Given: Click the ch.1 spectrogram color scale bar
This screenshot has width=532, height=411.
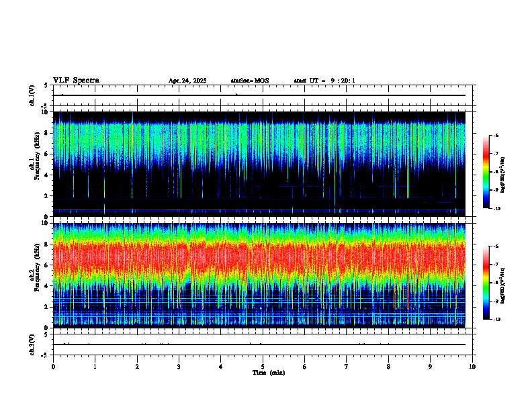Looking at the screenshot, I should pos(486,172).
